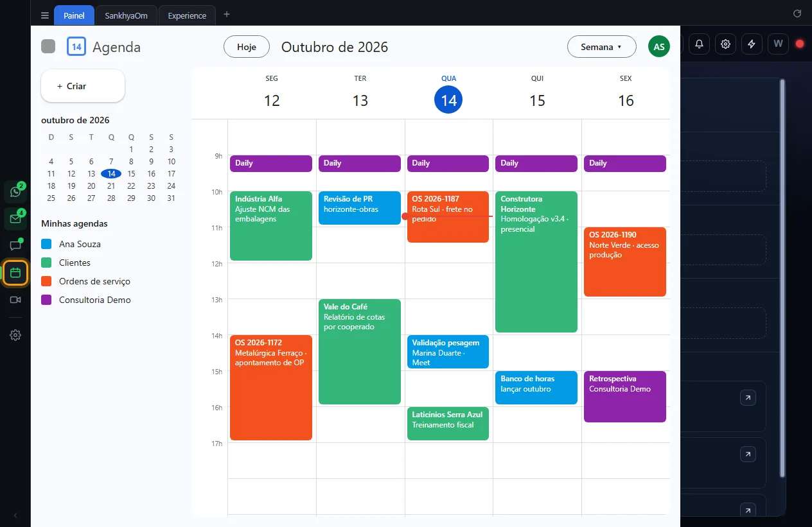Click the TER 13 day header
Image resolution: width=812 pixels, height=527 pixels.
(360, 93)
